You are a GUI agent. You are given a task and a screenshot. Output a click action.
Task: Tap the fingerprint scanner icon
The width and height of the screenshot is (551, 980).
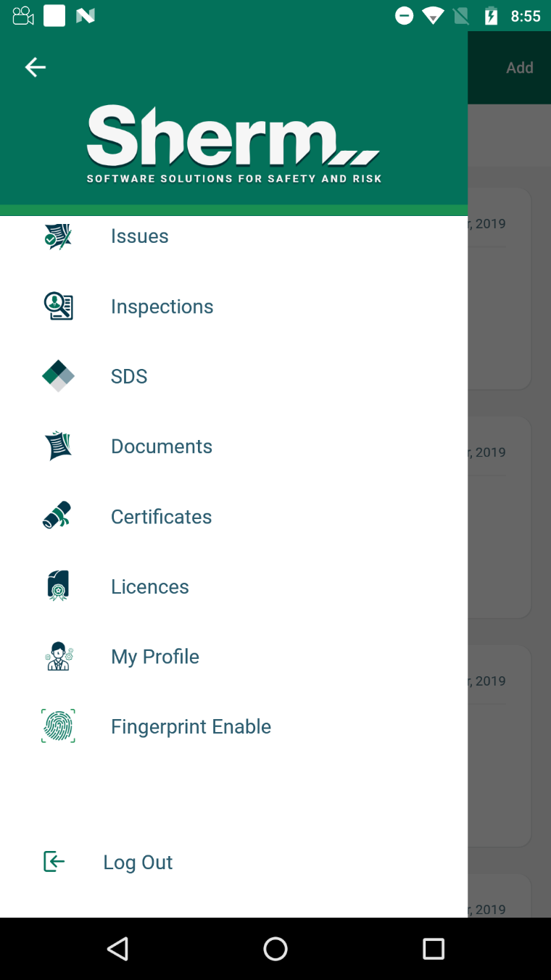tap(58, 726)
